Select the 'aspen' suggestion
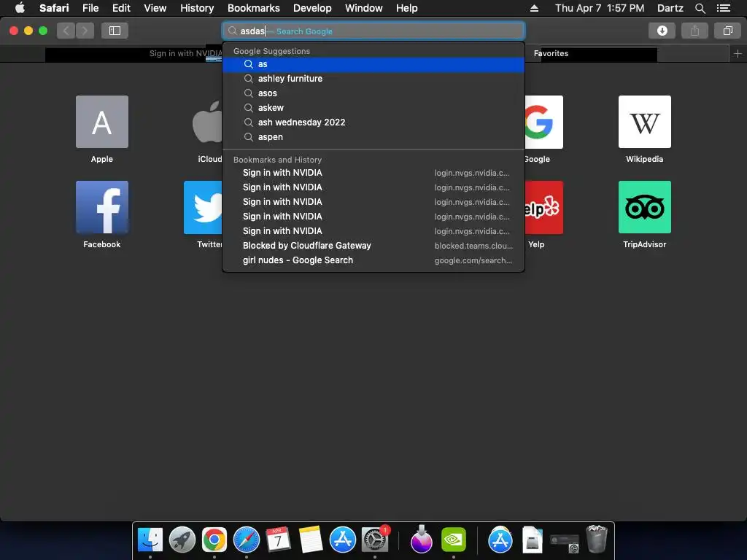The height and width of the screenshot is (560, 747). 373,137
